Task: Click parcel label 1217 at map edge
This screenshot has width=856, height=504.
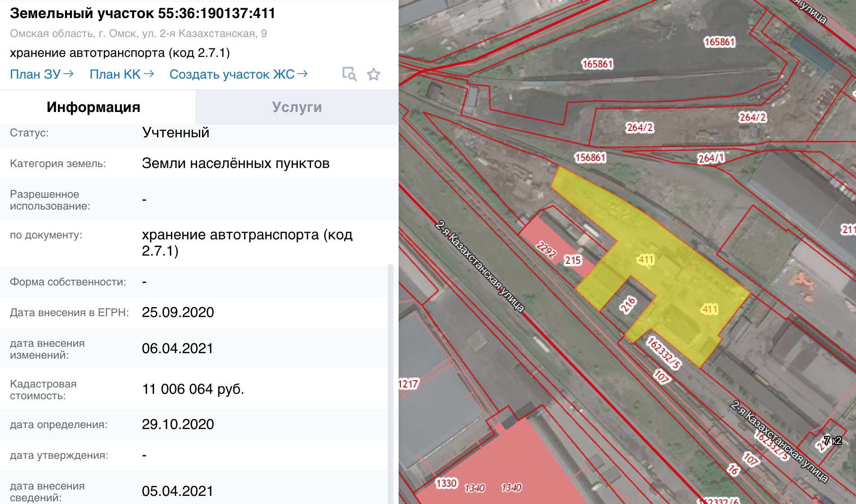Action: click(408, 384)
